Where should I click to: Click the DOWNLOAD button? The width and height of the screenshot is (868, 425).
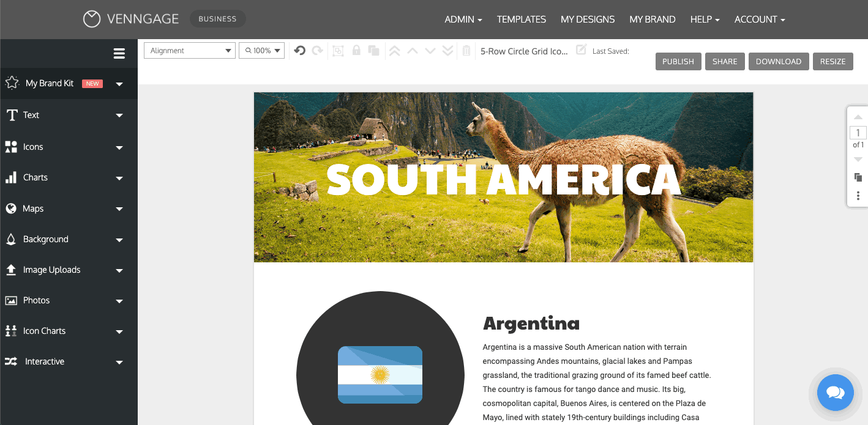coord(779,61)
